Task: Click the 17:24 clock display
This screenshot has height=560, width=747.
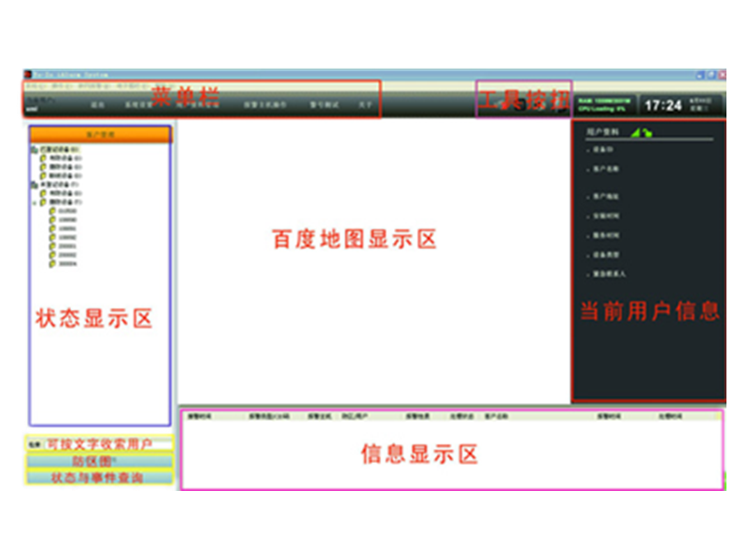Action: point(663,105)
